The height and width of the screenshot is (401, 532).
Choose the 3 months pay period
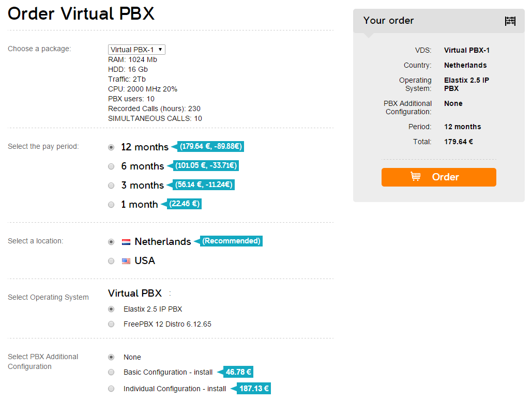pos(111,186)
